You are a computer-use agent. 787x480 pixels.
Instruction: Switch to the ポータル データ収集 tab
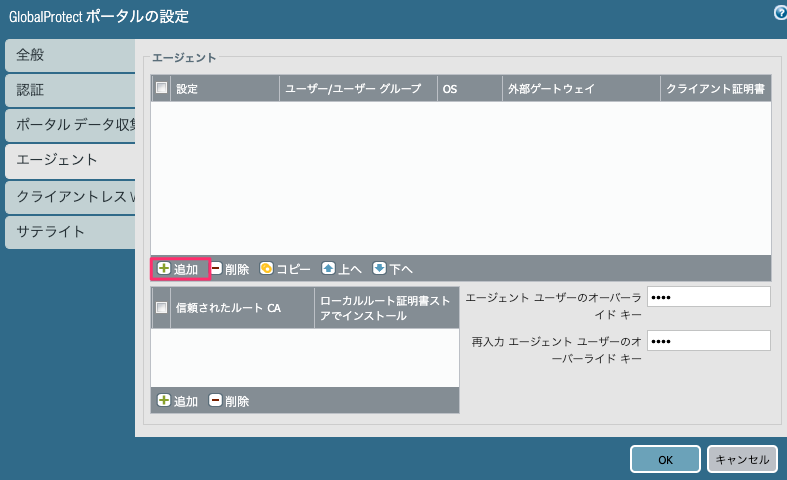70,125
